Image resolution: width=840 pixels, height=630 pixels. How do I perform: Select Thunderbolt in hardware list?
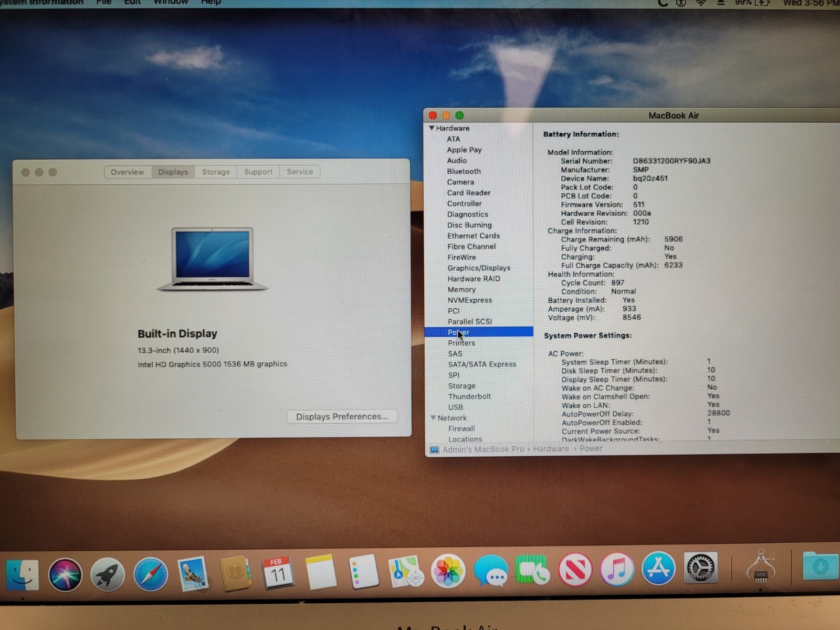tap(469, 396)
